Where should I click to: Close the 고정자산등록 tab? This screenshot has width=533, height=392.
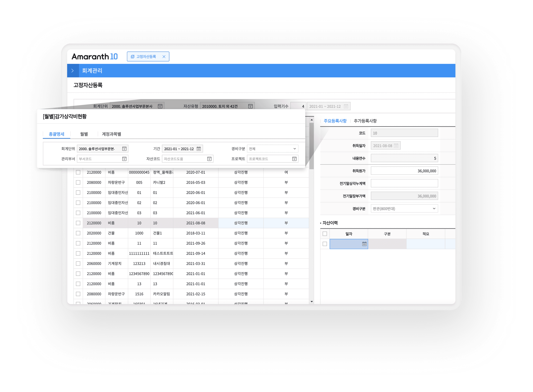(164, 56)
